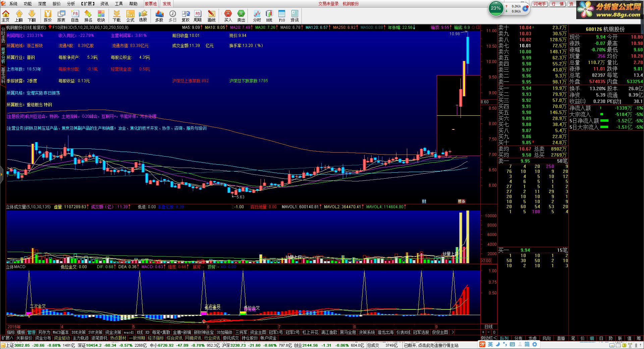644x349 pixels.
Task: Apply the 黑马全息 indicator tab
Action: [348, 332]
